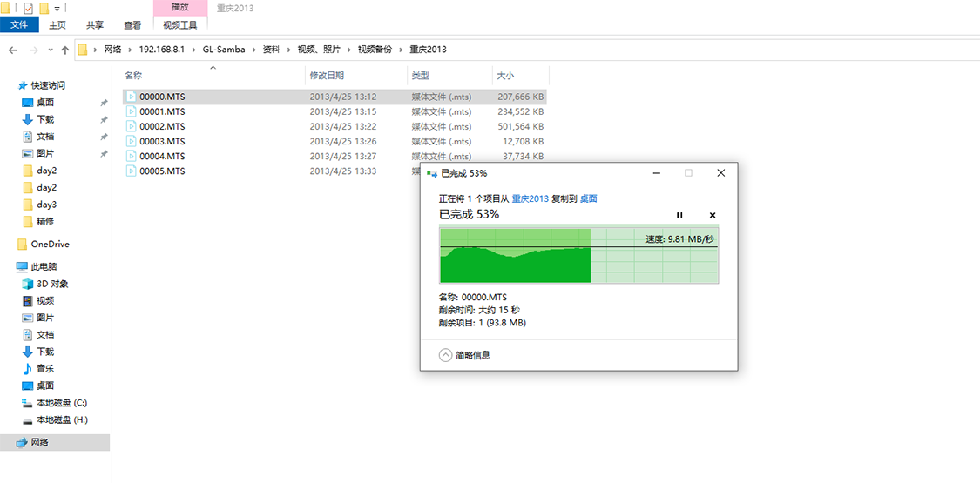Navigate to 视频备份 breadcrumb
The height and width of the screenshot is (483, 980).
(375, 50)
